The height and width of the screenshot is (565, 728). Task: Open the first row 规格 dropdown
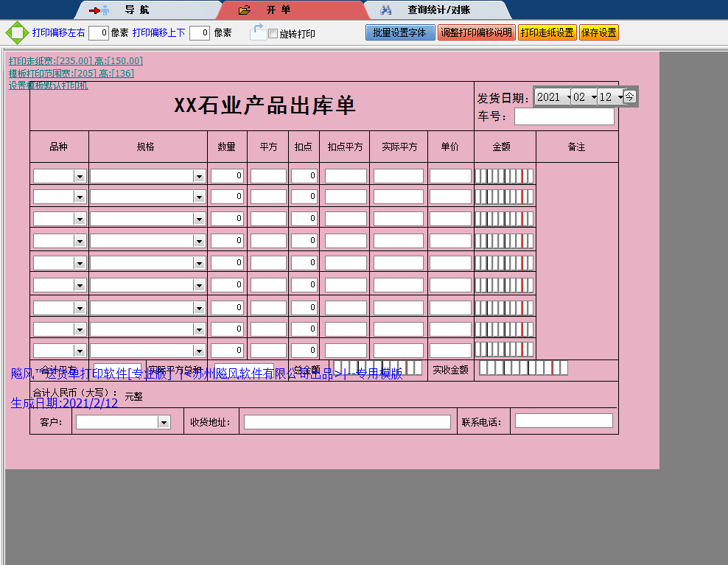click(198, 175)
